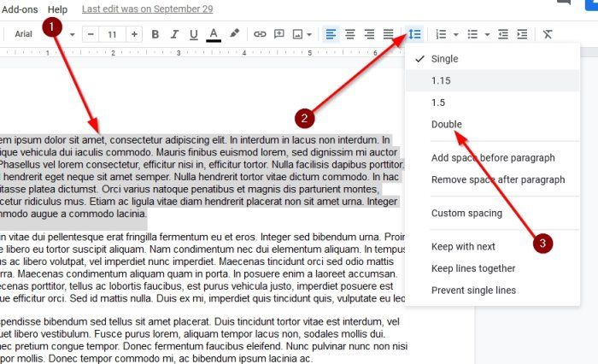Open the Help menu

58,9
